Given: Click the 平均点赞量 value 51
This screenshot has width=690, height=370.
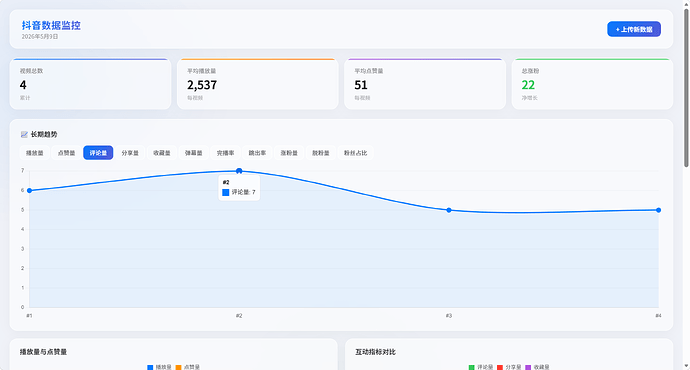Looking at the screenshot, I should pos(361,85).
